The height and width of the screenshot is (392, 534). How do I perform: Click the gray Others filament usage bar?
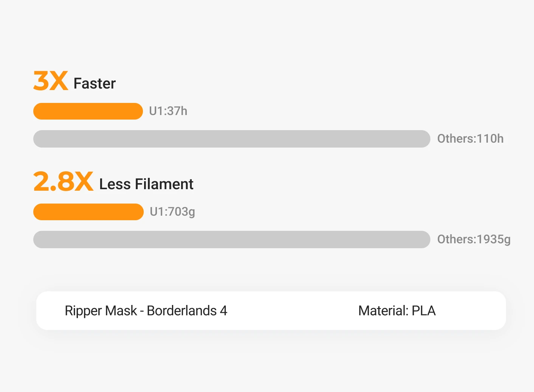(x=231, y=240)
